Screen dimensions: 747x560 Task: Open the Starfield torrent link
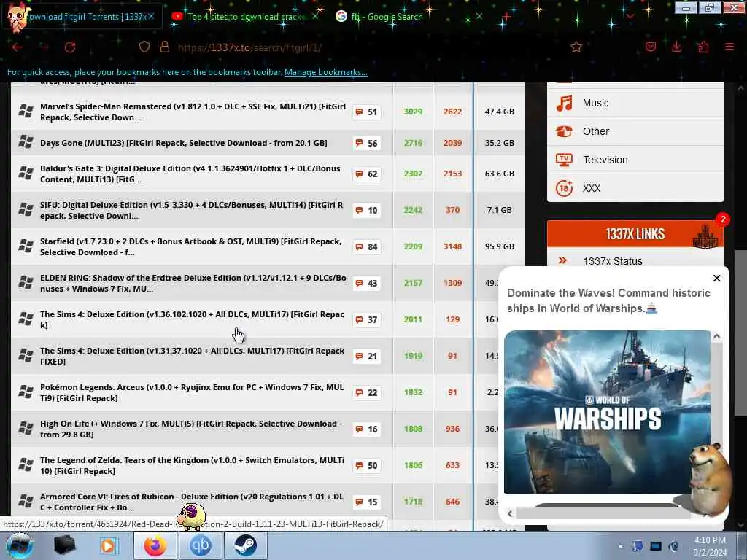(x=190, y=246)
